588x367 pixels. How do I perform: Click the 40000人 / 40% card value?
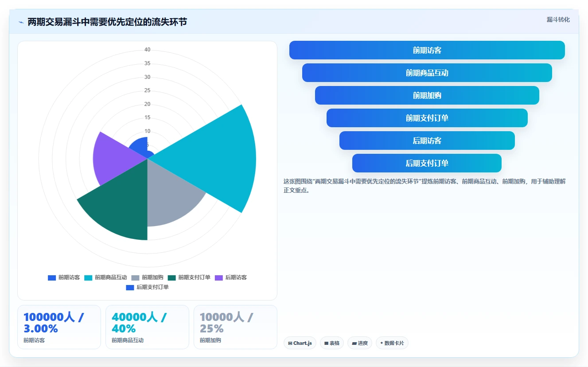[139, 323]
